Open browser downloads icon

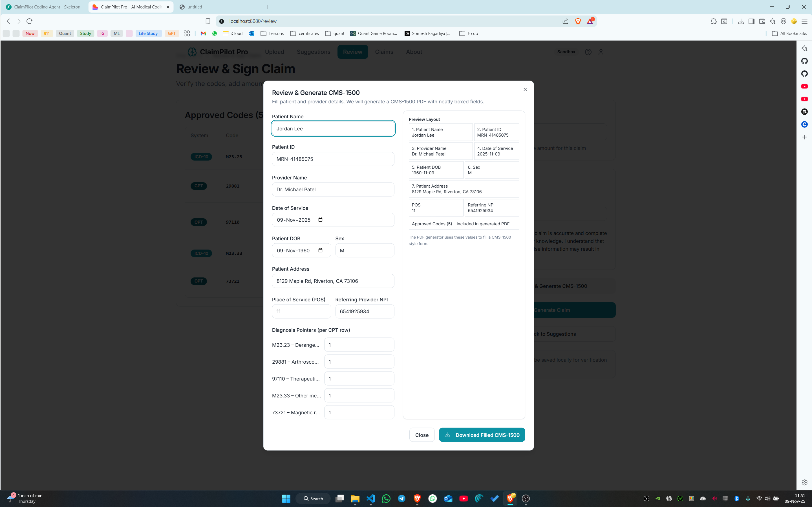pos(741,21)
